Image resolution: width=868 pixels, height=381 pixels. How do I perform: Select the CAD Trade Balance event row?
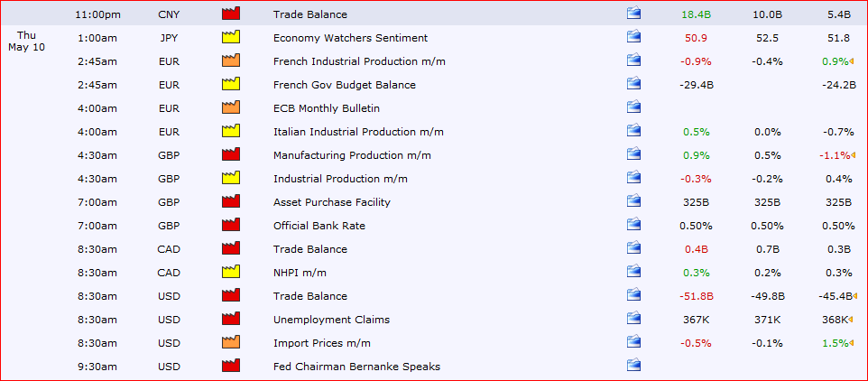pyautogui.click(x=434, y=248)
